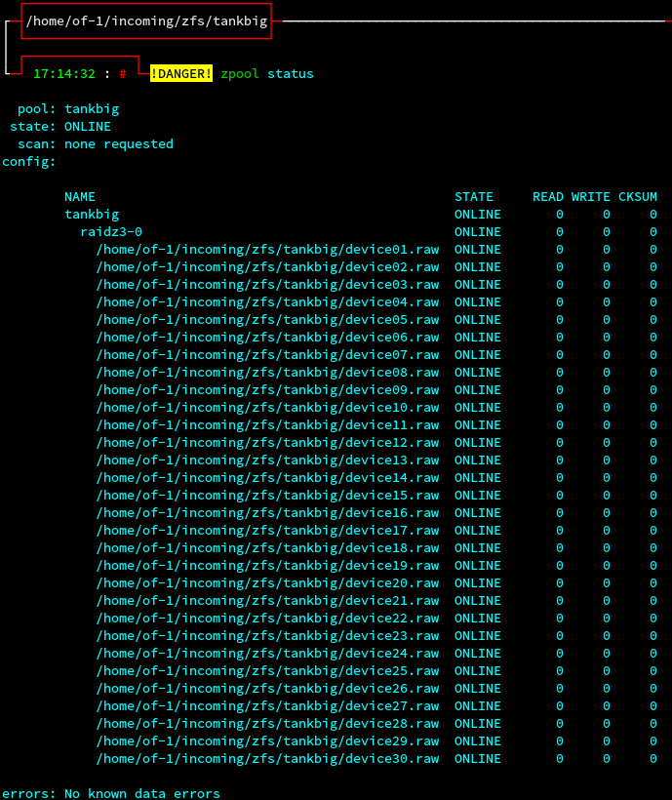Click the pool name value tankbig
The height and width of the screenshot is (800, 672).
coord(92,109)
